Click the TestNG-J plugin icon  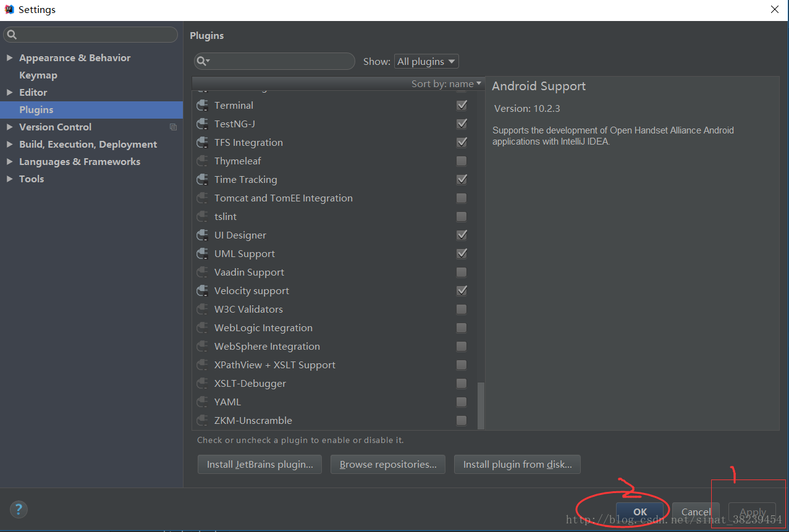coord(202,124)
